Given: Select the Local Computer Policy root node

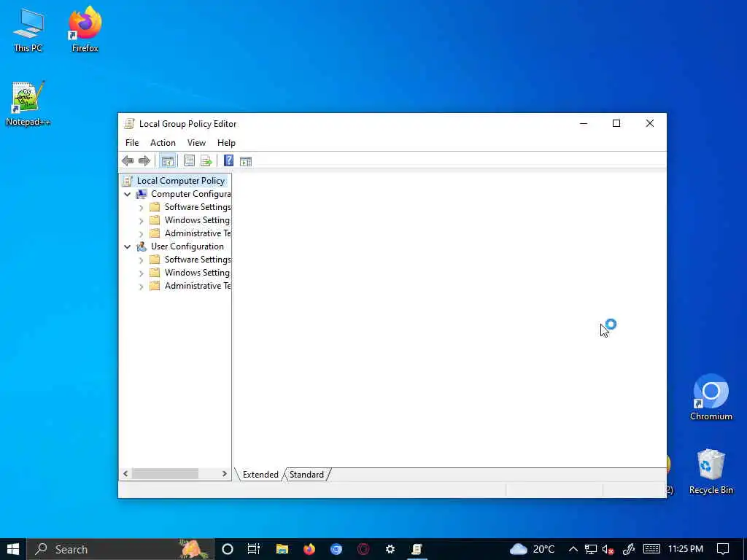Looking at the screenshot, I should pyautogui.click(x=181, y=181).
